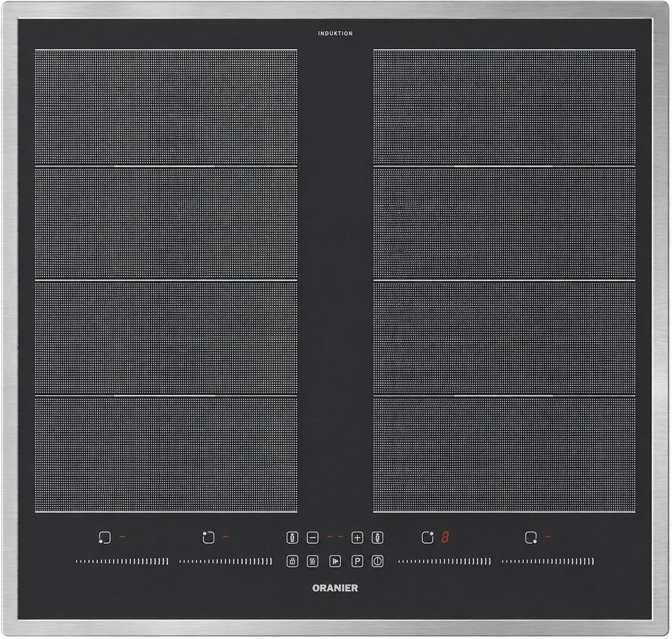The height and width of the screenshot is (639, 672).
Task: Select the rear-left cooking zone icon
Action: (x=208, y=538)
